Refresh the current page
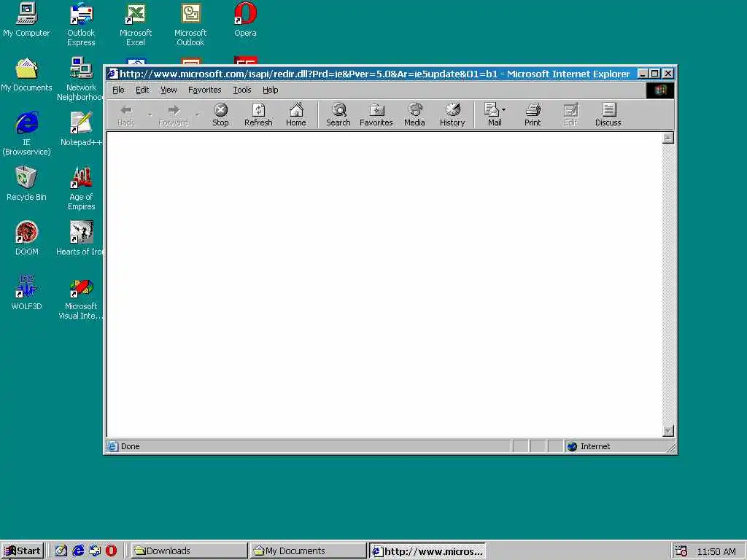 tap(258, 115)
